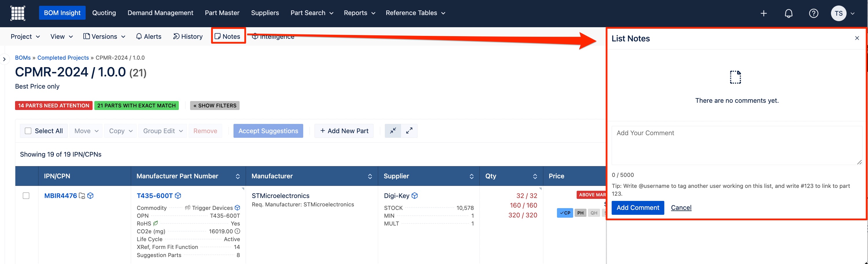
Task: Click the Above Market price badge
Action: tap(591, 195)
